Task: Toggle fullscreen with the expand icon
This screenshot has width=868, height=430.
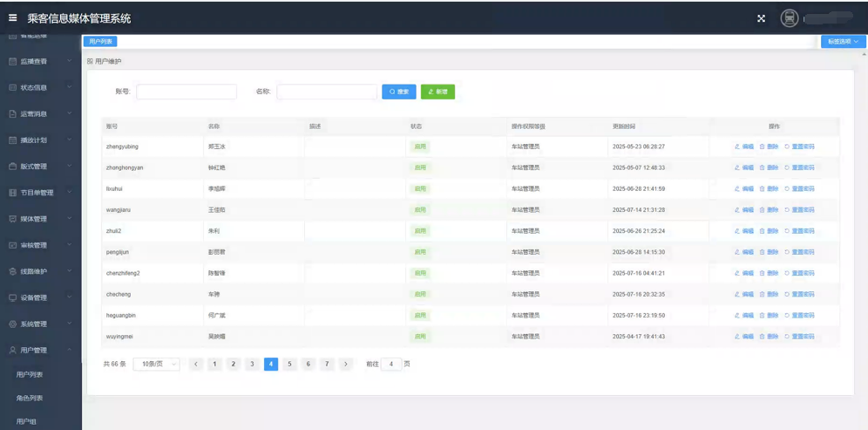Action: click(761, 18)
